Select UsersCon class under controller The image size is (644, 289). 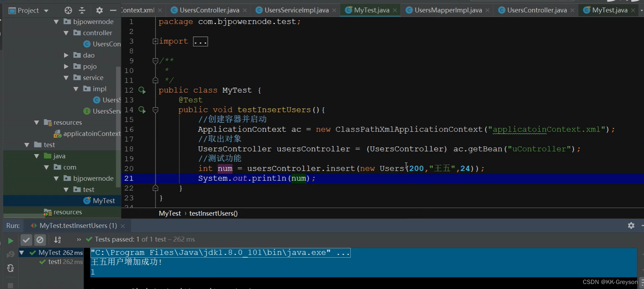tap(102, 44)
